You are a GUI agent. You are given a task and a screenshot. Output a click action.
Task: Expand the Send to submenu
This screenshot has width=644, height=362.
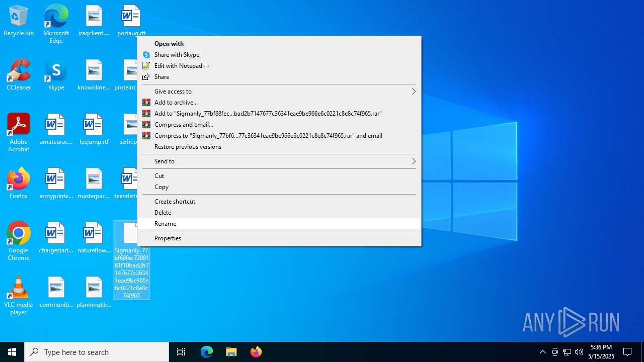tap(279, 161)
